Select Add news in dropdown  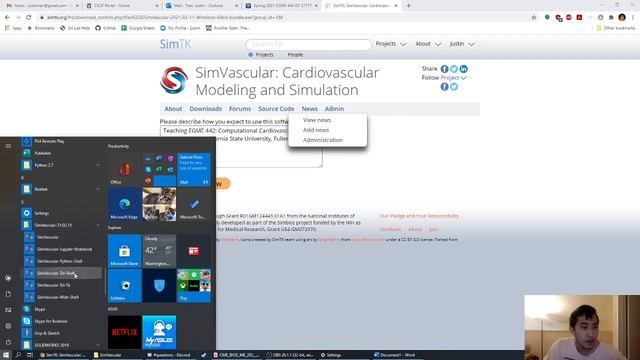(x=316, y=130)
